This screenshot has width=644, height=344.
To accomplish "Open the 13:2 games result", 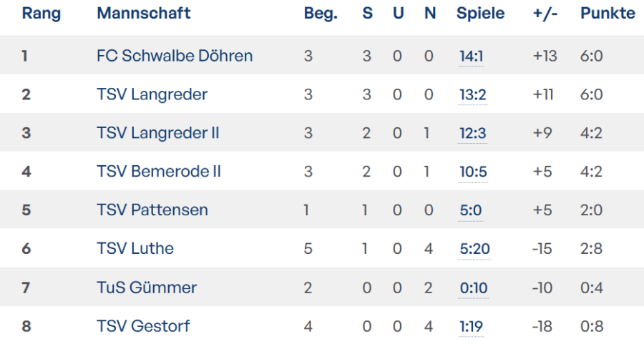I will click(x=472, y=94).
